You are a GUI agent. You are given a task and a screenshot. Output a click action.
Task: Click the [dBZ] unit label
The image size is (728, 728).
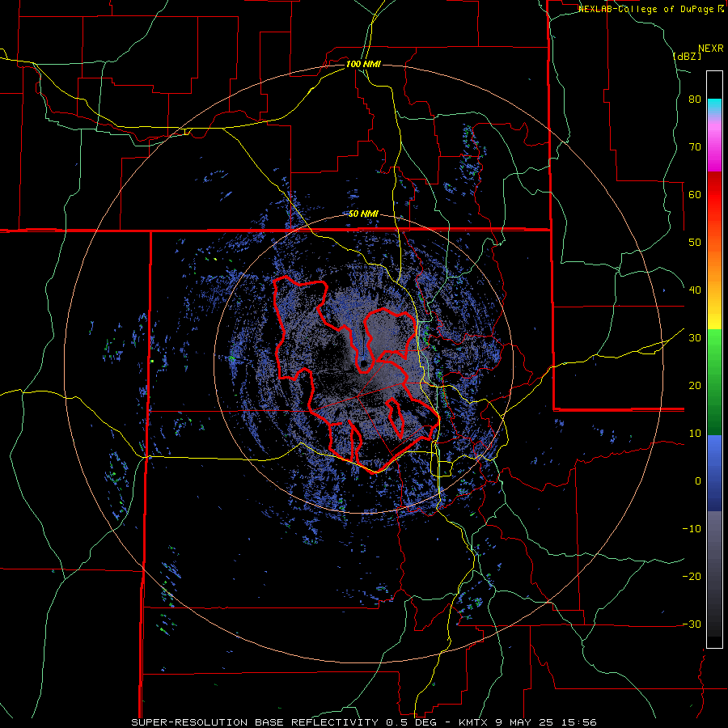coord(687,56)
